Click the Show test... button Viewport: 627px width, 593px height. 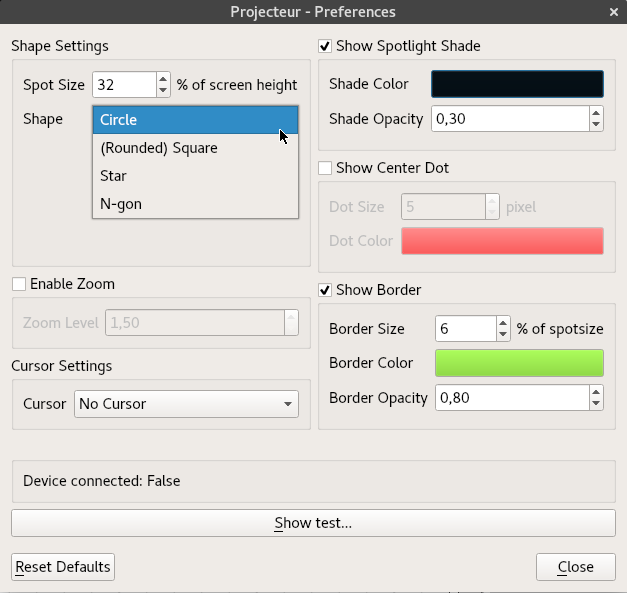(x=314, y=523)
